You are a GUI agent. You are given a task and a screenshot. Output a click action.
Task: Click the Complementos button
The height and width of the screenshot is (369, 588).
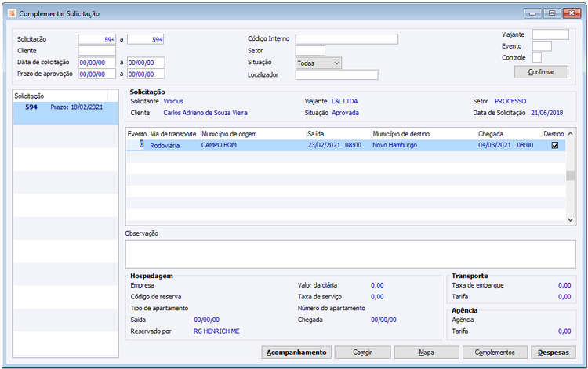tap(495, 352)
